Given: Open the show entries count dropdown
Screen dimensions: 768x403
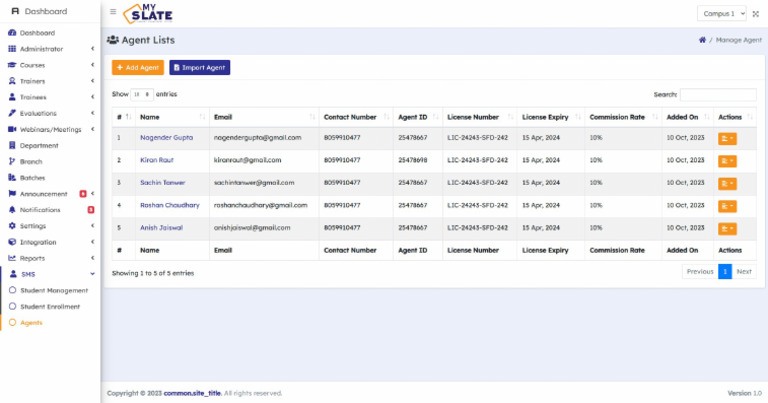Looking at the screenshot, I should click(x=142, y=94).
